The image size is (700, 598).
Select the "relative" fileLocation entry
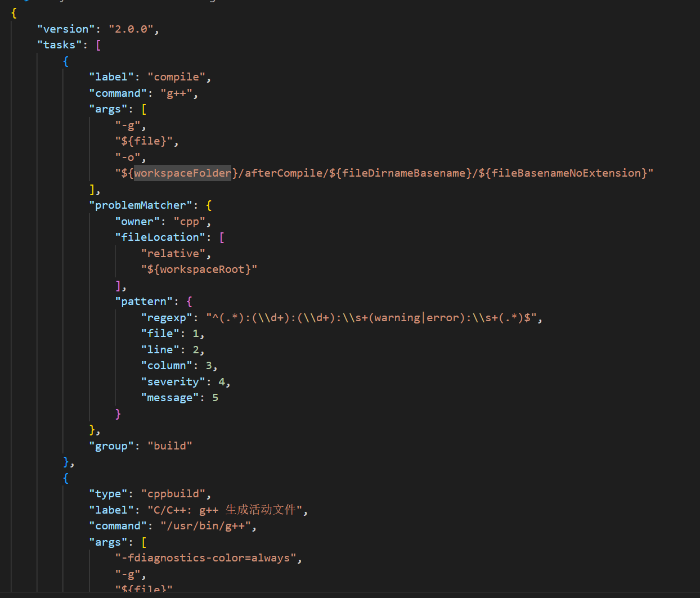pyautogui.click(x=173, y=253)
